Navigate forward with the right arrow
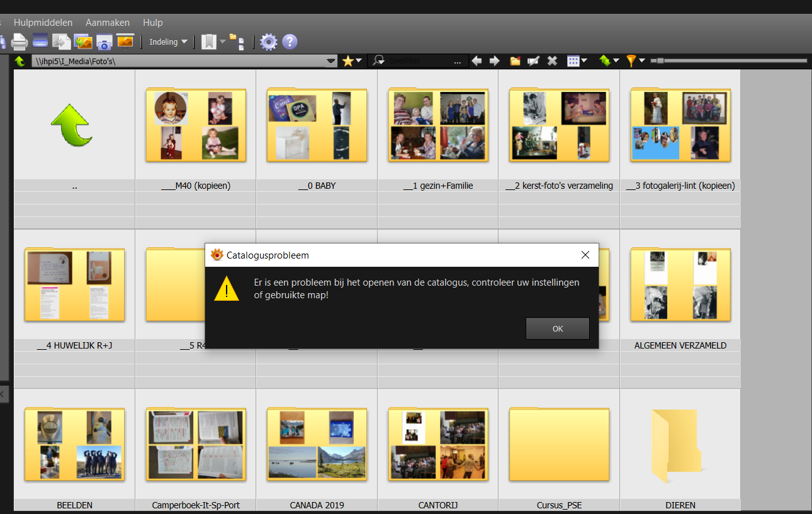812x514 pixels. [x=494, y=61]
